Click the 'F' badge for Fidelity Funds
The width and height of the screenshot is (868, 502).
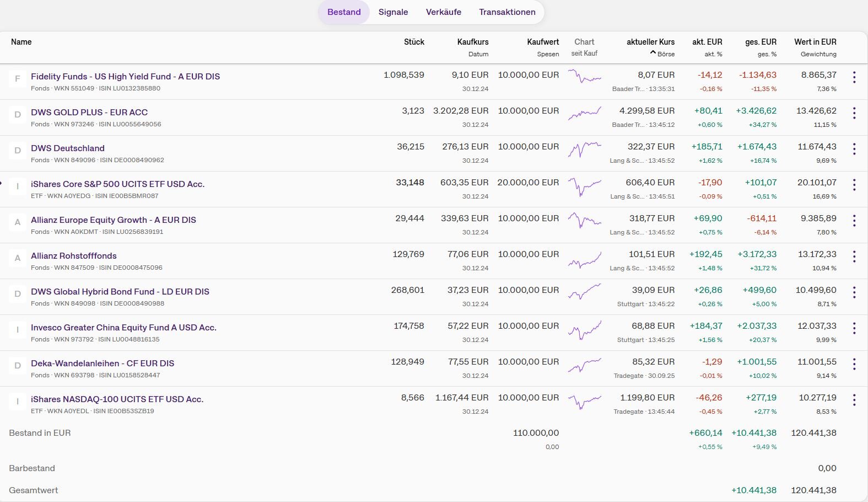click(18, 79)
